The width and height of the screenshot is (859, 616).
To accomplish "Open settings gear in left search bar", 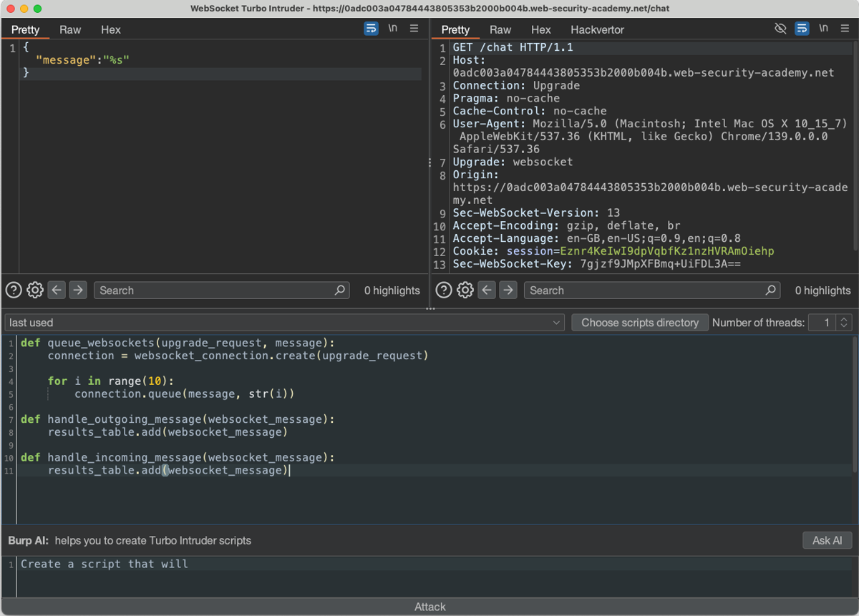I will 35,290.
